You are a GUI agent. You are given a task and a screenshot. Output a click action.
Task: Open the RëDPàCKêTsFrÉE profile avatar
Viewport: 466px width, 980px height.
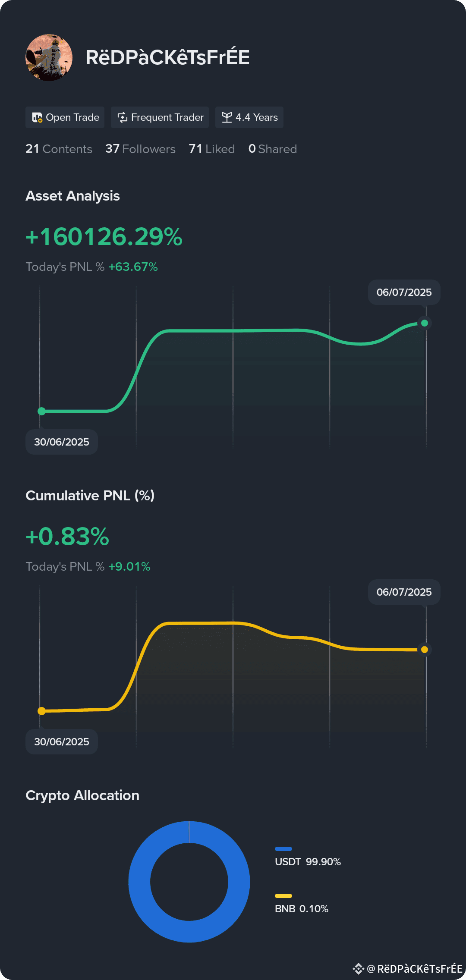49,57
